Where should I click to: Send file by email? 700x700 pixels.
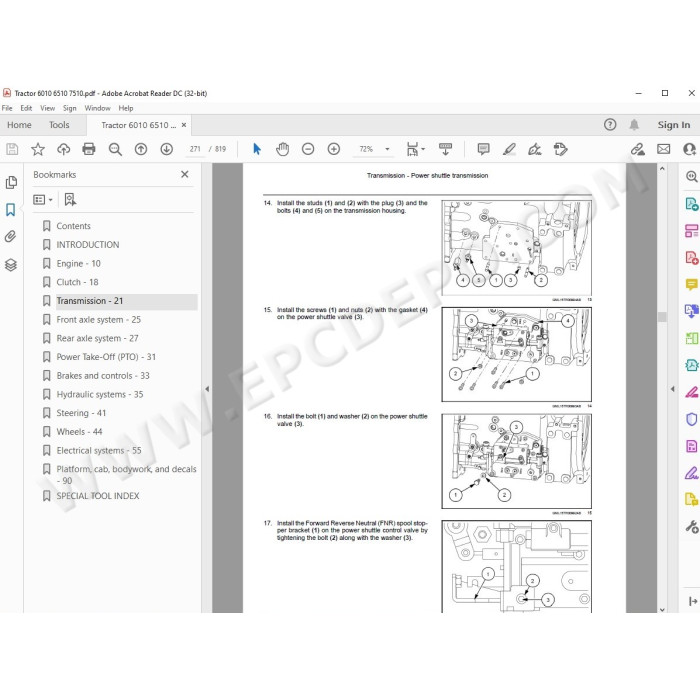[x=663, y=149]
